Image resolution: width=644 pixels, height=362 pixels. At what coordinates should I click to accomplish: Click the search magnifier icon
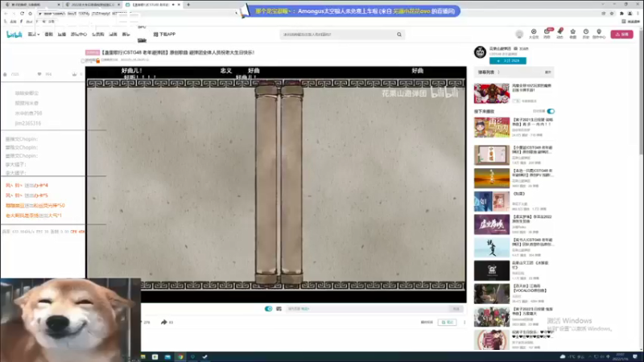coord(399,35)
